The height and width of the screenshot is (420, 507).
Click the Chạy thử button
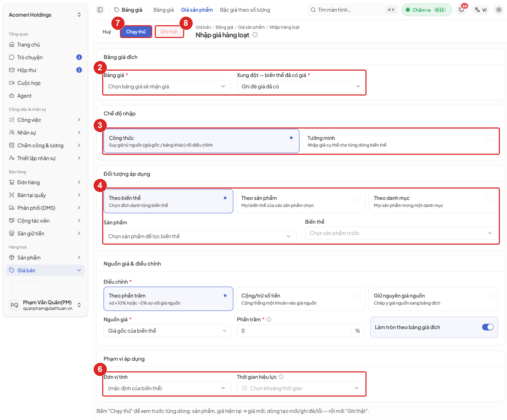[x=136, y=32]
